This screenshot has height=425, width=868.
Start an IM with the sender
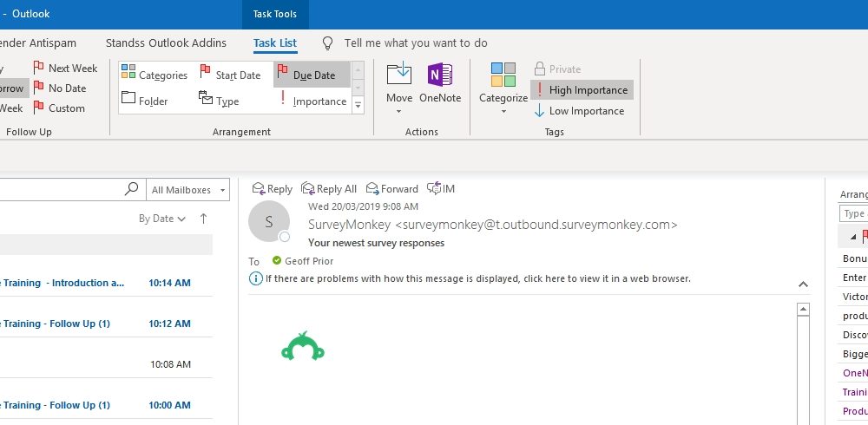441,189
